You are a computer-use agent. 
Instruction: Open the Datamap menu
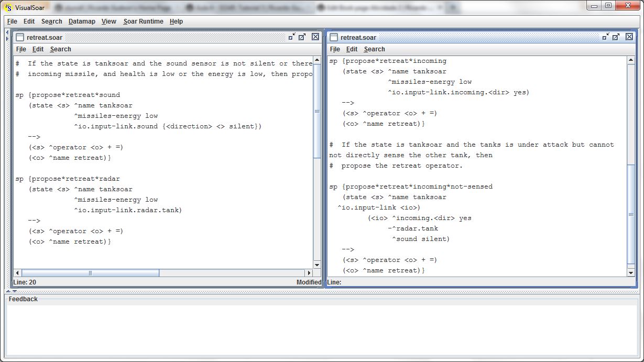tap(82, 21)
